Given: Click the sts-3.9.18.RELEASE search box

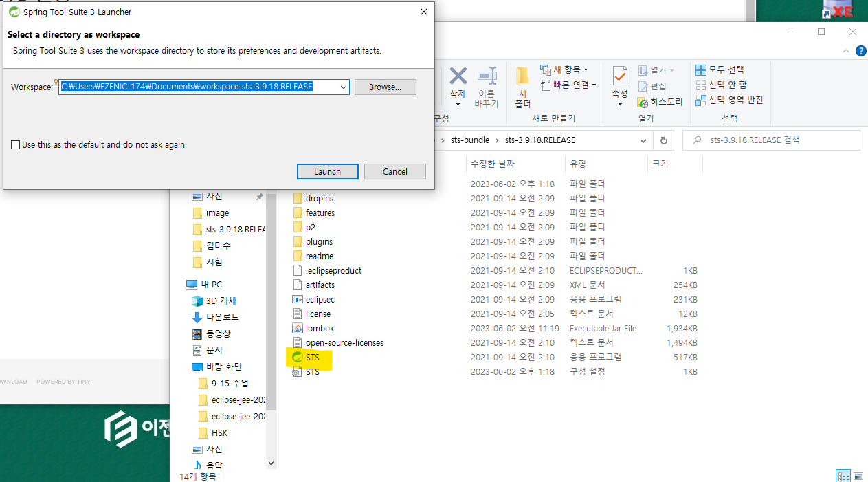Looking at the screenshot, I should [771, 140].
